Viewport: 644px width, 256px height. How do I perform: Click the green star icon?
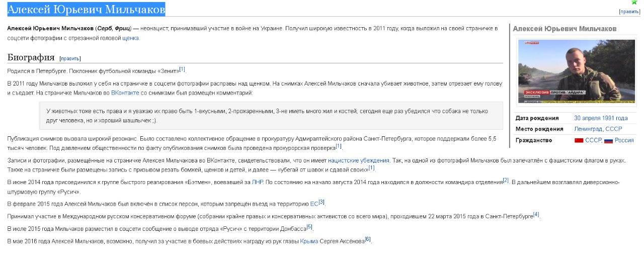[634, 2]
